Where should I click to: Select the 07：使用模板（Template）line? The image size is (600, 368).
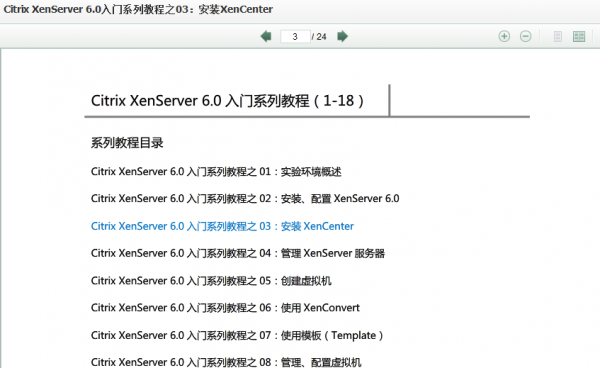pos(237,335)
